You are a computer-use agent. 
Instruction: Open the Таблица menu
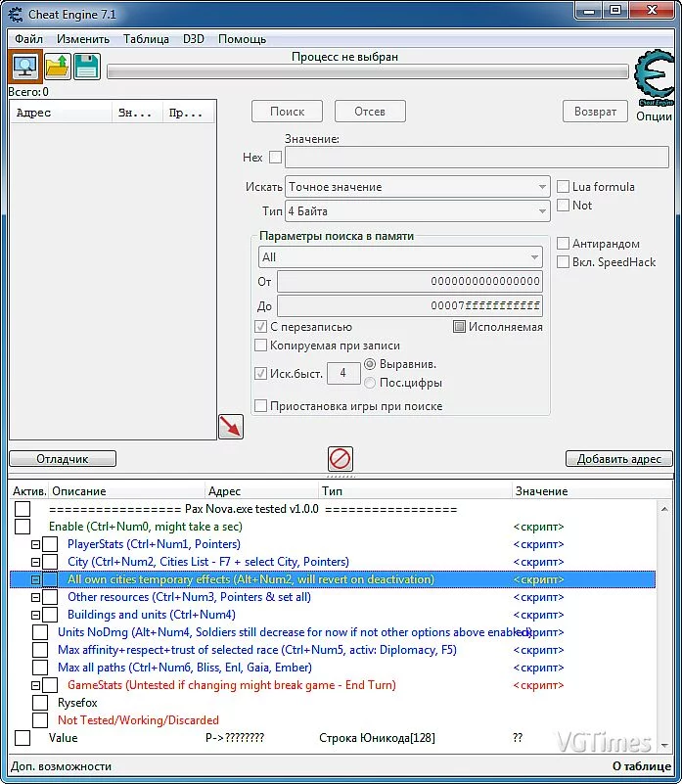[146, 39]
